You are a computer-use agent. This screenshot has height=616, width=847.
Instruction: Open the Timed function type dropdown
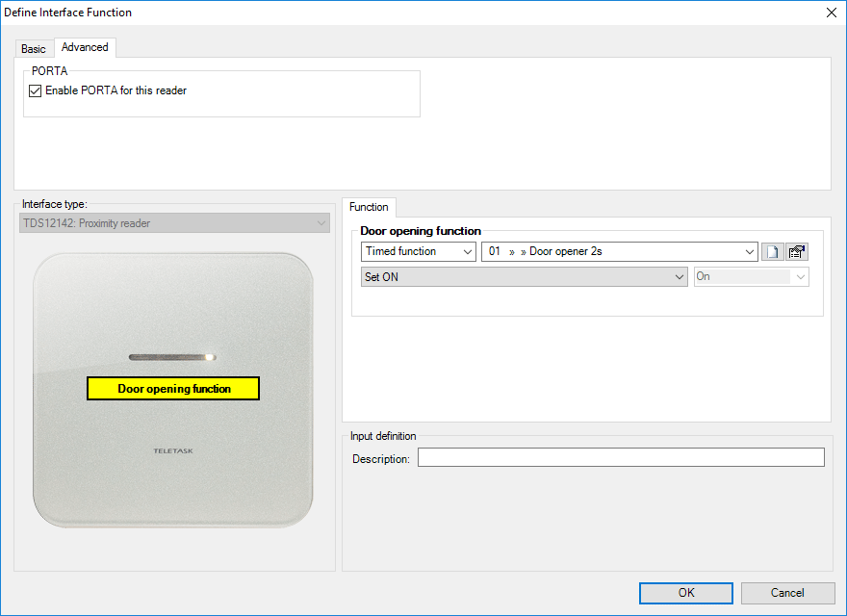[419, 251]
